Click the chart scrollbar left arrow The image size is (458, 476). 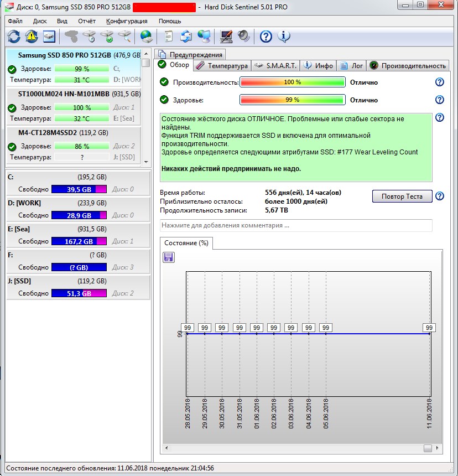166,448
